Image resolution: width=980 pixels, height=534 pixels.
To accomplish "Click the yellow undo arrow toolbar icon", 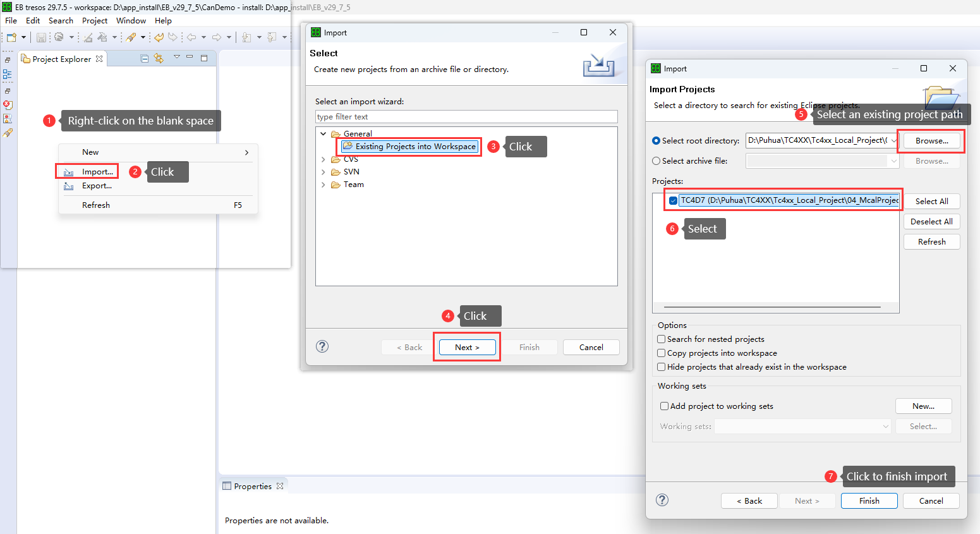I will (x=159, y=37).
